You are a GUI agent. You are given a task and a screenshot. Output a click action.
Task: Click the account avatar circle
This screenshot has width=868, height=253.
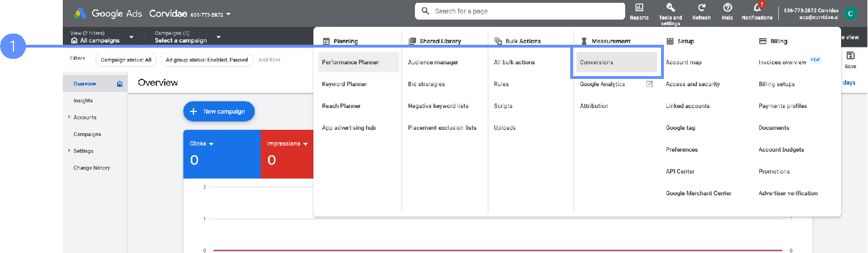(851, 13)
